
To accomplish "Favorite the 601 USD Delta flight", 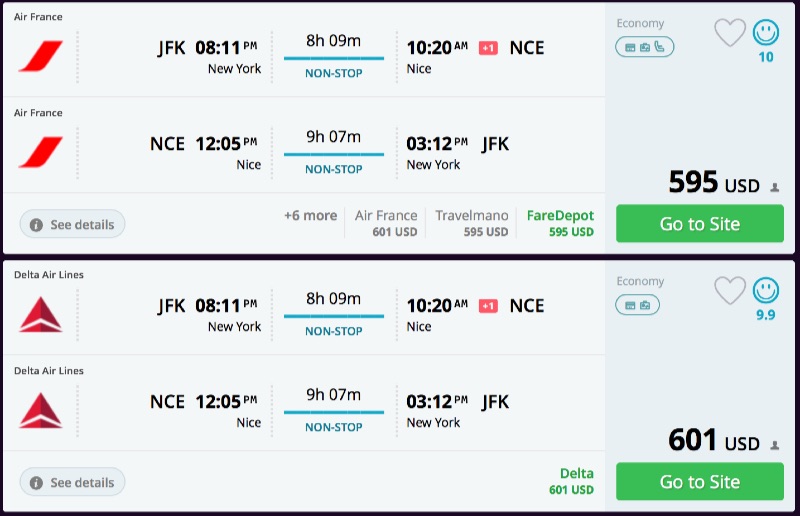I will click(730, 291).
